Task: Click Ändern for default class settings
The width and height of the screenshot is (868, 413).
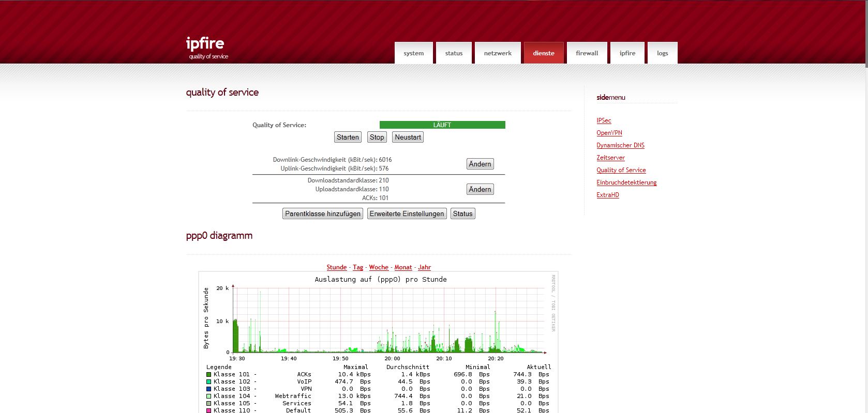Action: tap(480, 189)
